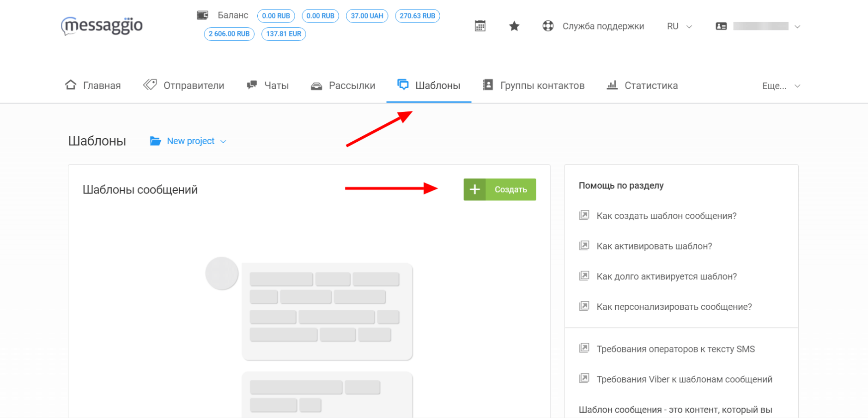Open link Требования Viber к шаблонам сообщений

pyautogui.click(x=685, y=379)
